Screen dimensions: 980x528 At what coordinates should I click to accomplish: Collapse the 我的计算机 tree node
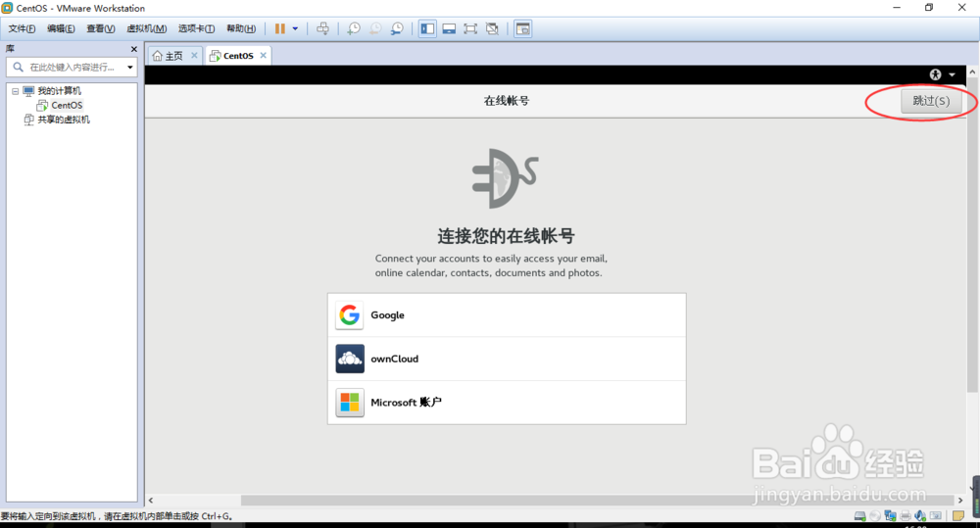pyautogui.click(x=15, y=91)
